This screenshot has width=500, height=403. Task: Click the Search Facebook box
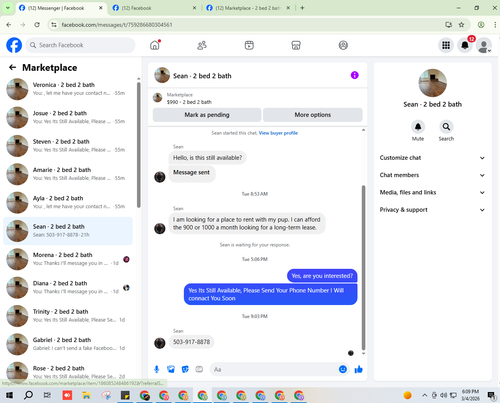pyautogui.click(x=81, y=45)
